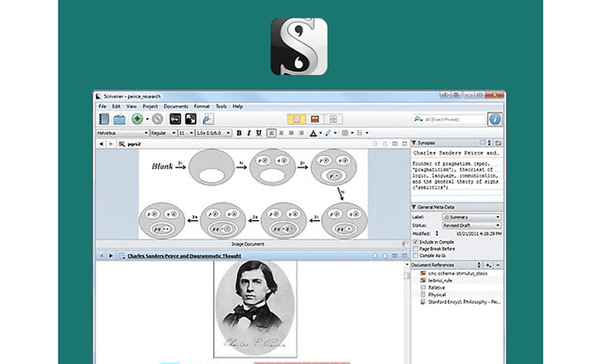Toggle the Binder icon in toolbar
This screenshot has height=364, width=602.
(104, 119)
